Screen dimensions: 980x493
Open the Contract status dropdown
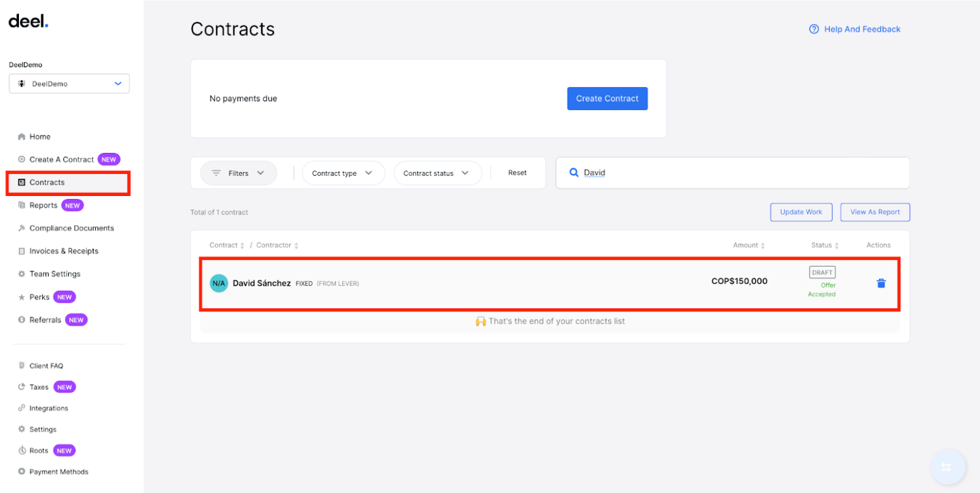coord(437,173)
